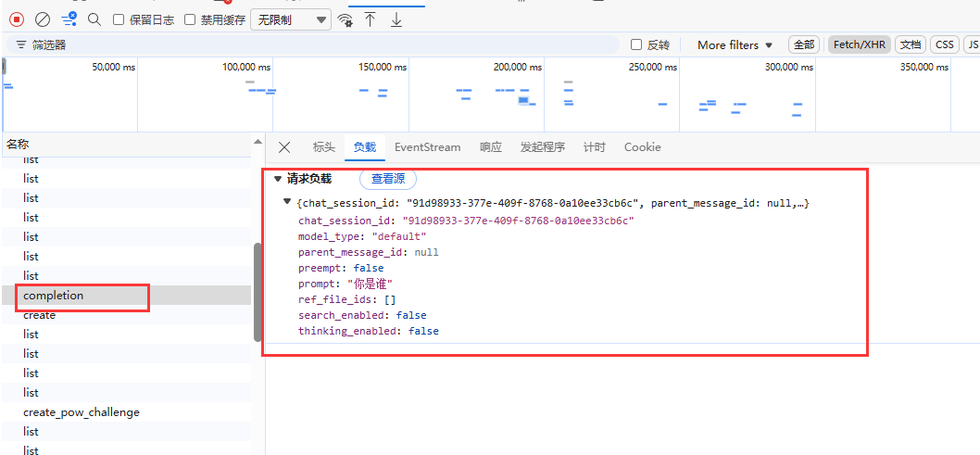Open 计时 tab
This screenshot has width=980, height=455.
595,147
